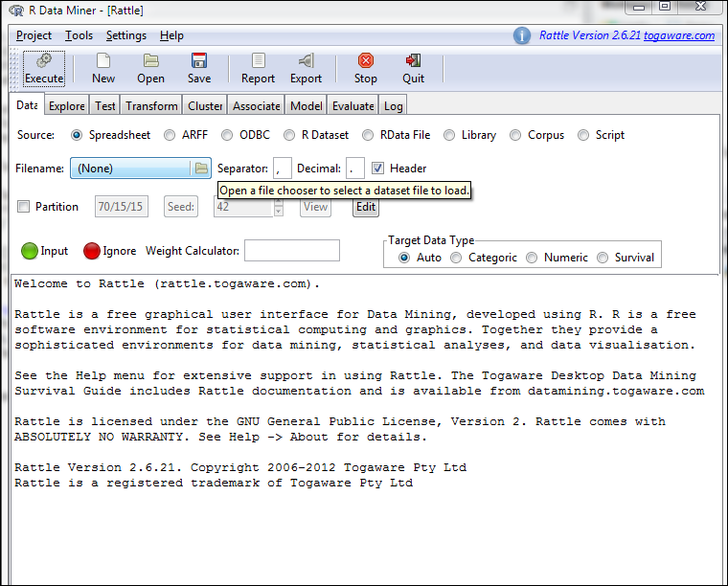Open the Help menu

pos(171,35)
